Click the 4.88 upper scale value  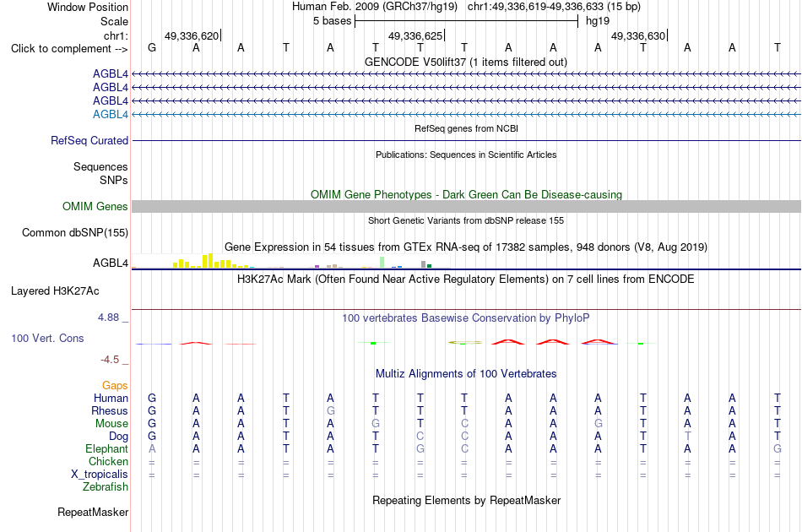coord(108,318)
